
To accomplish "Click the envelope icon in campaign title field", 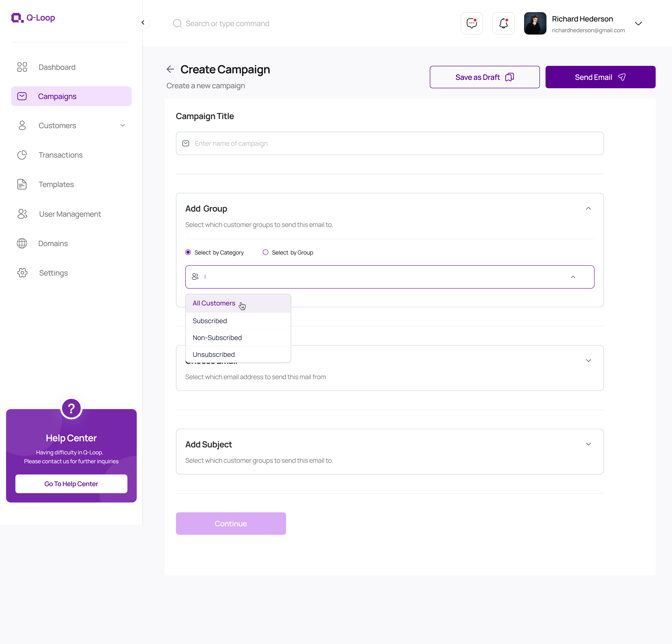I will 186,143.
